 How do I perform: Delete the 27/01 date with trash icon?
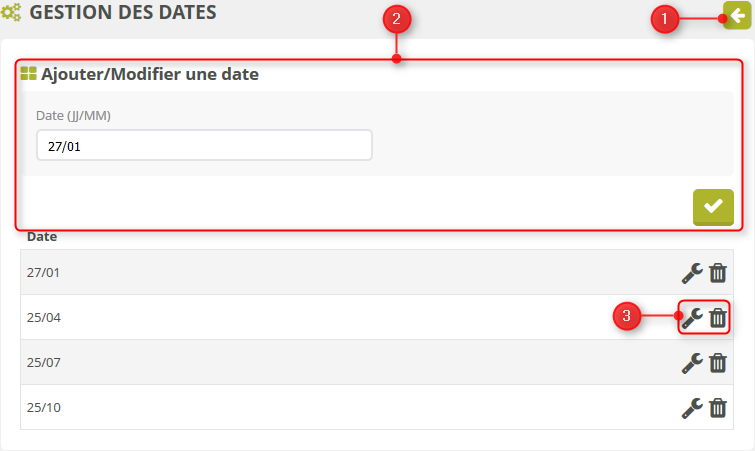718,273
